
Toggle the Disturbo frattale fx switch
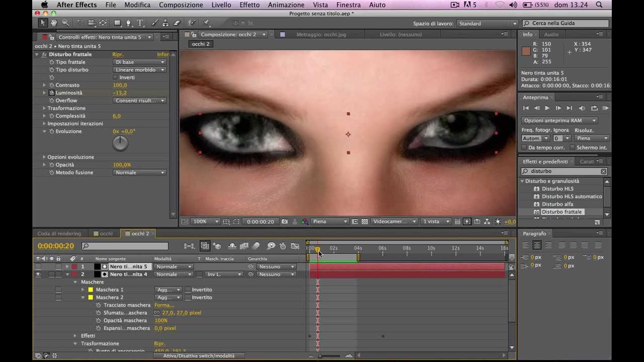[44, 54]
